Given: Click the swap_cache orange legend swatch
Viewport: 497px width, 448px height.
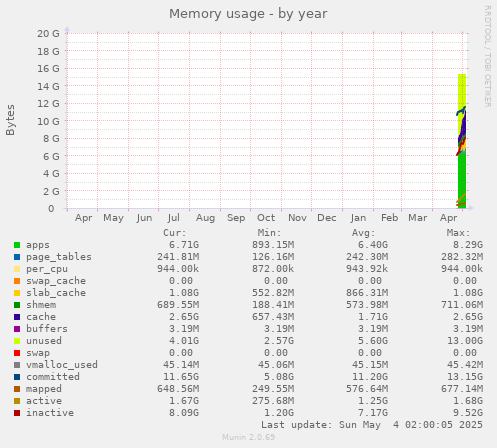Looking at the screenshot, I should coord(17,281).
